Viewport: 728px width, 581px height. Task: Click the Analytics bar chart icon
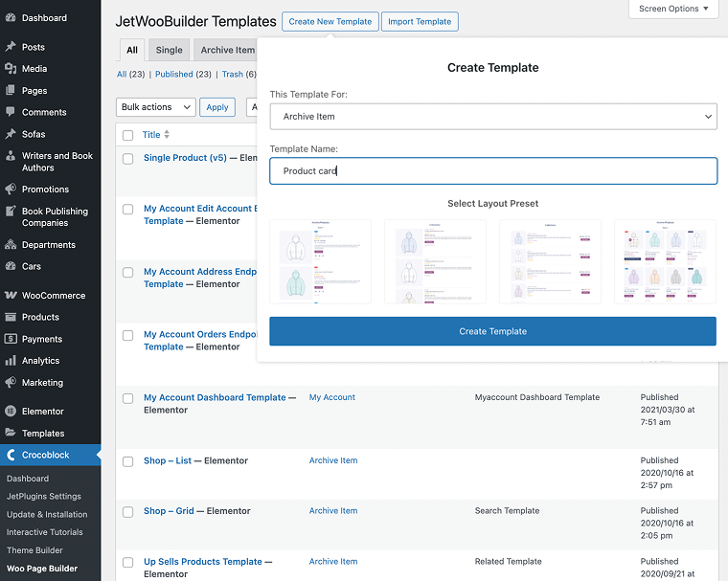[11, 361]
